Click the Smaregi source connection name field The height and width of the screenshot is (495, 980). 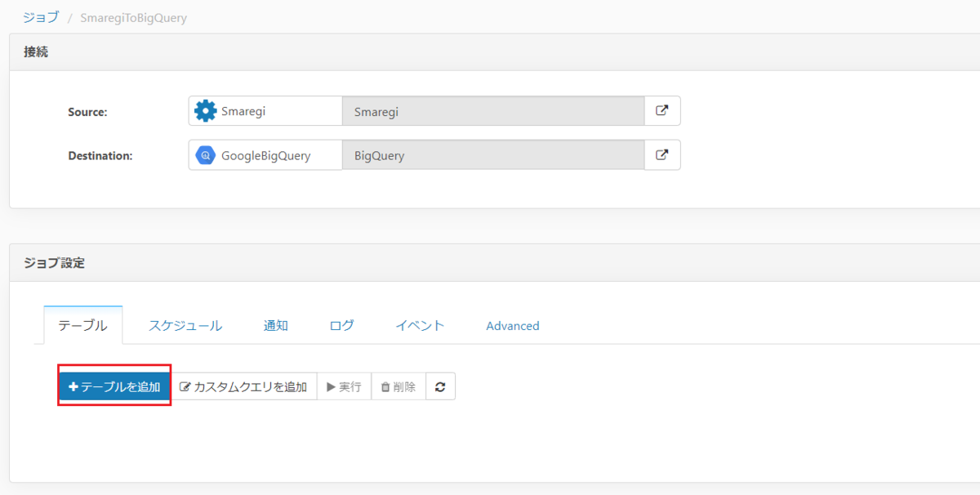click(493, 111)
